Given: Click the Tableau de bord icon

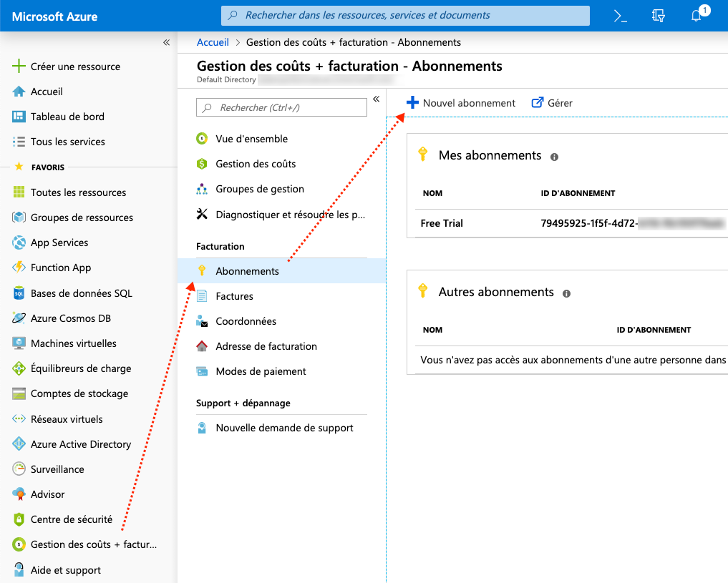Looking at the screenshot, I should pyautogui.click(x=19, y=117).
